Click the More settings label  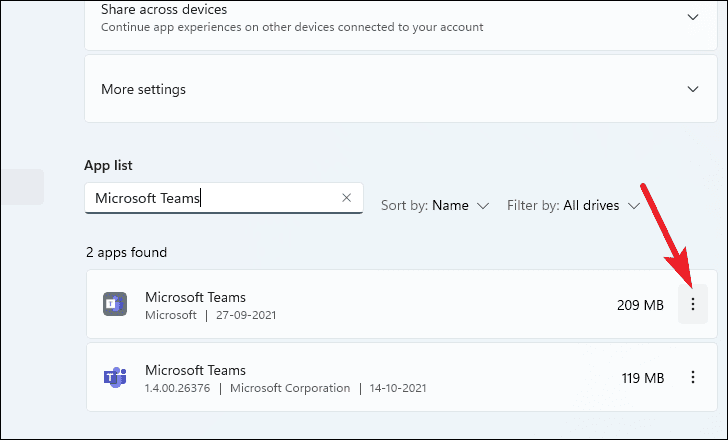pyautogui.click(x=143, y=89)
